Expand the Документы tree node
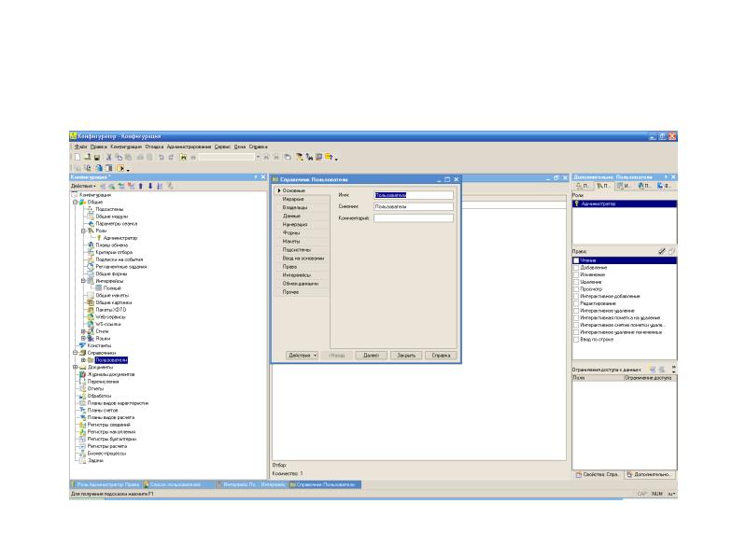Screen dimensions: 747x560 click(75, 367)
